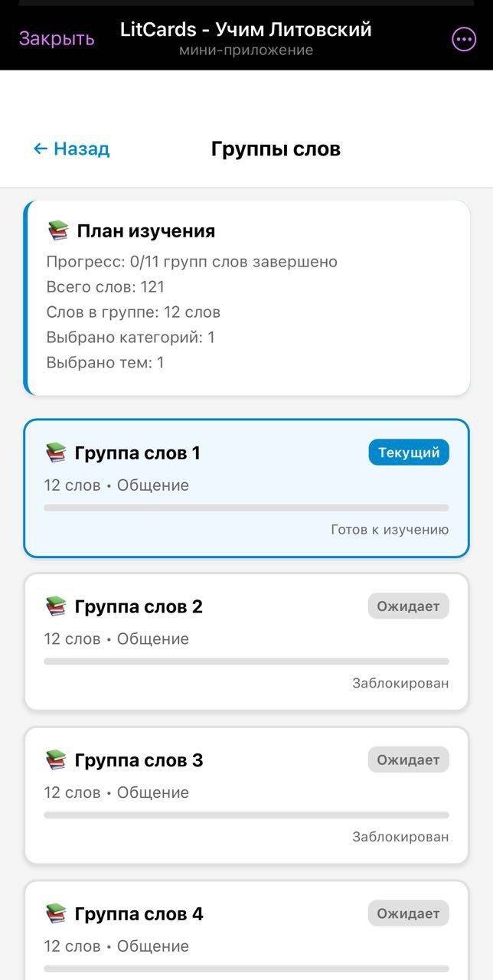Click the progress bar of Группа слов 1
This screenshot has width=493, height=980.
[x=246, y=507]
